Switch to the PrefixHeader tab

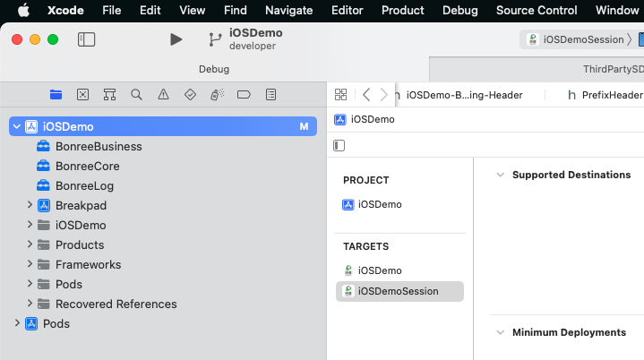tap(605, 94)
